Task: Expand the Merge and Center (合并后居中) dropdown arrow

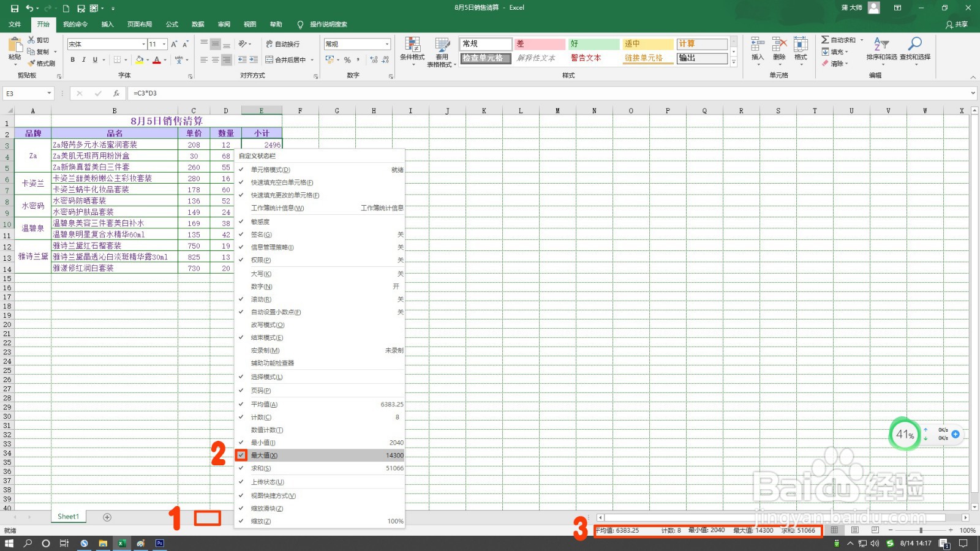Action: click(312, 59)
